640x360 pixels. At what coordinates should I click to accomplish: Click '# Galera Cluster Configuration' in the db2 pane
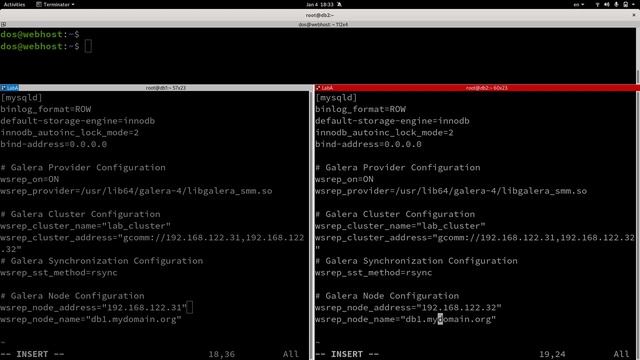click(x=395, y=214)
